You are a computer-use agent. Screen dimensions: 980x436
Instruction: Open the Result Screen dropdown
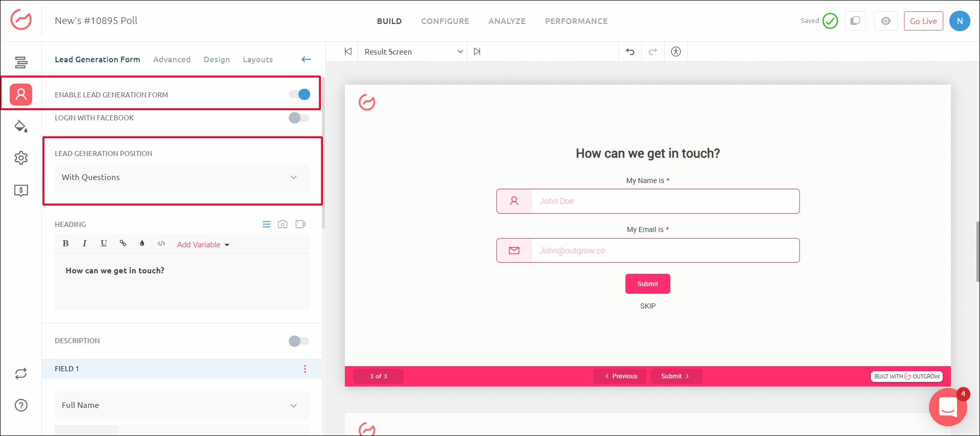[413, 52]
